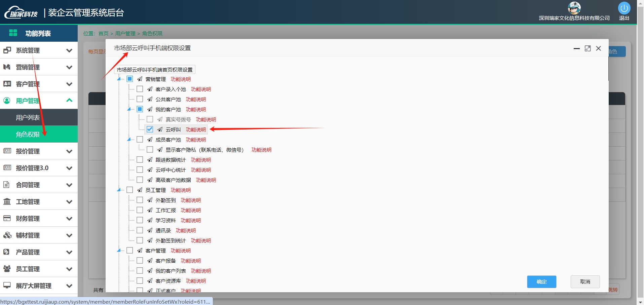
Task: Confirm with the 确定 button
Action: click(541, 282)
